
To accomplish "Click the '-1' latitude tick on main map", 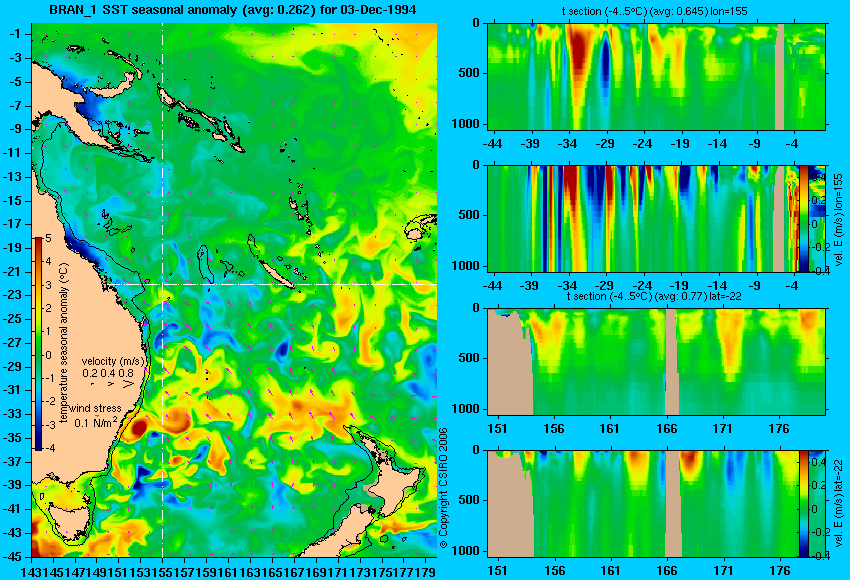I will [15, 34].
